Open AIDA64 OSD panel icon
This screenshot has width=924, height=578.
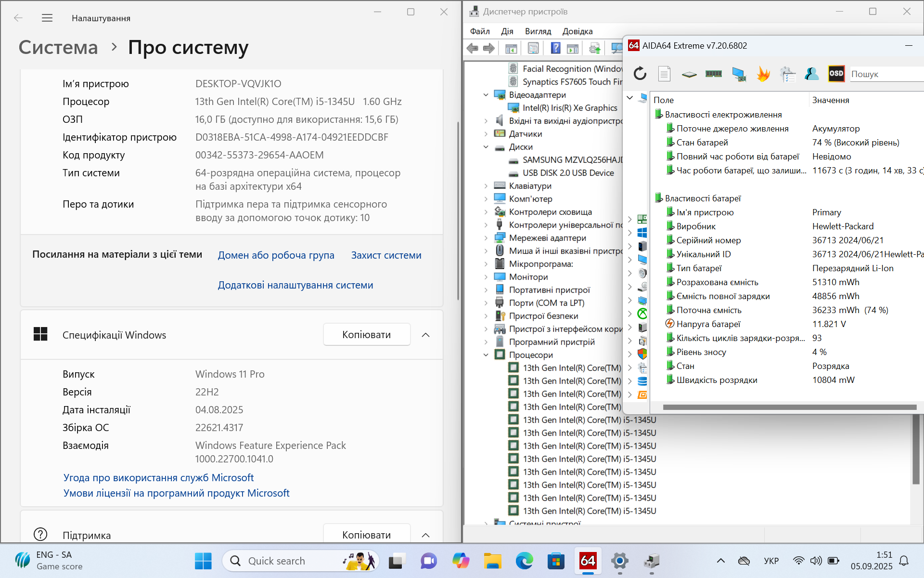click(836, 74)
